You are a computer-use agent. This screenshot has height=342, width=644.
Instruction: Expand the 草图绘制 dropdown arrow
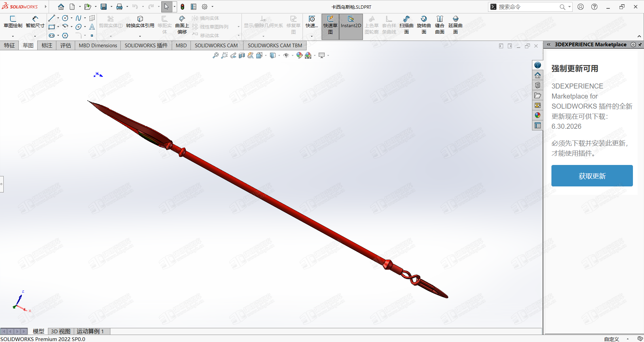[13, 36]
